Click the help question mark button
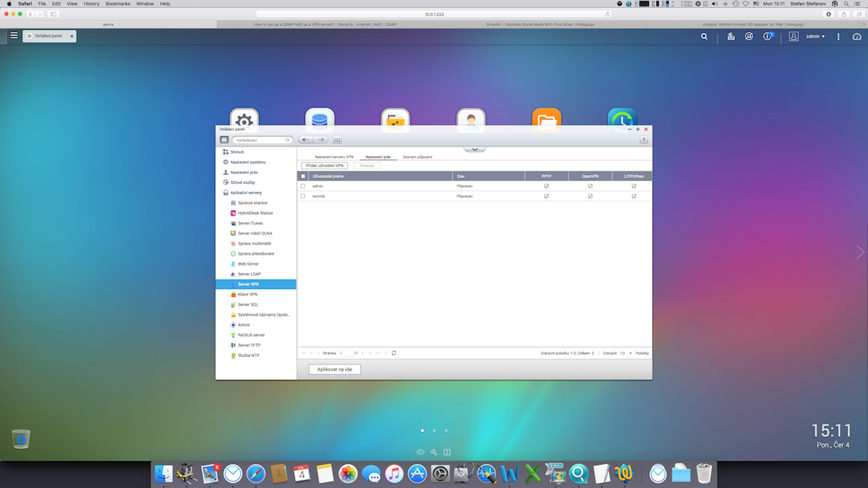This screenshot has height=488, width=868. tap(643, 140)
